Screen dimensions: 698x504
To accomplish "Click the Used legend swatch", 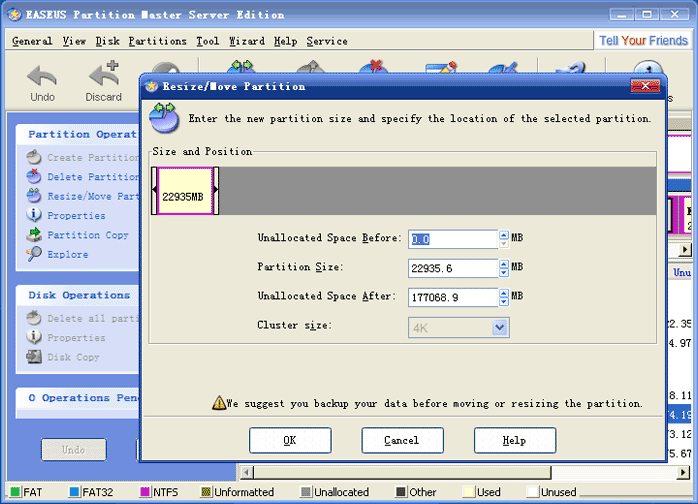I will [x=468, y=492].
